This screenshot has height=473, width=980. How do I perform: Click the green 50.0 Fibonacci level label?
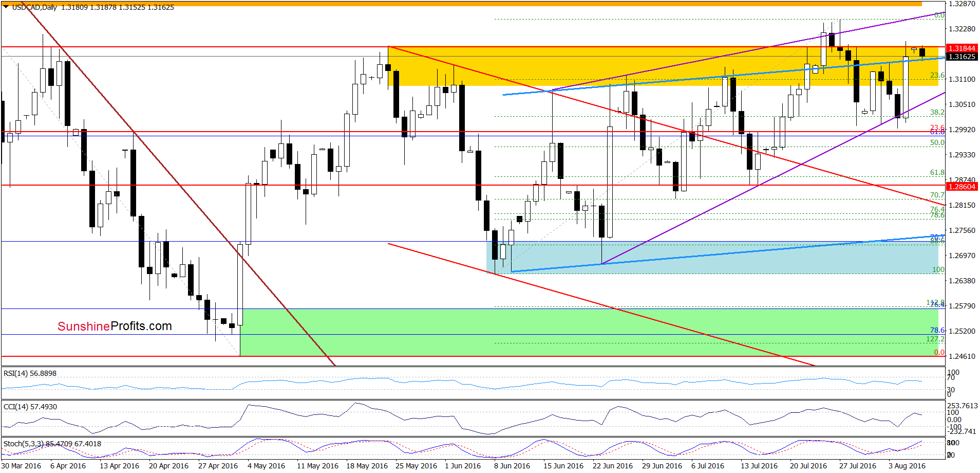click(x=937, y=142)
